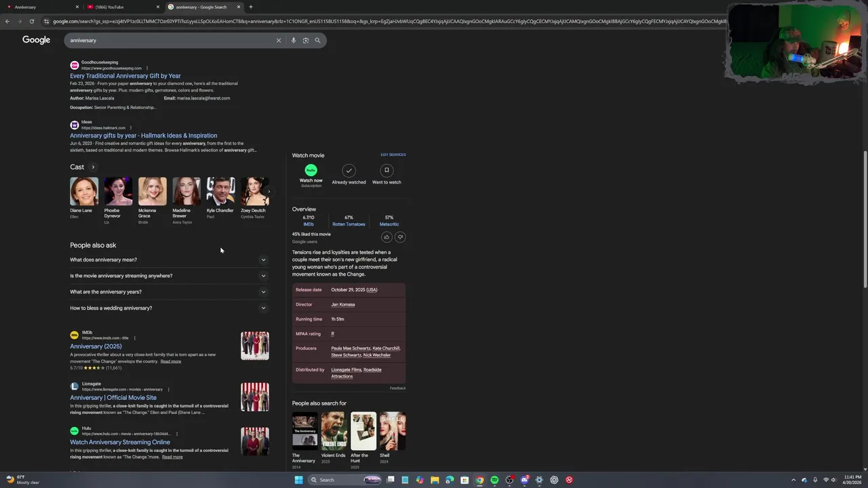Show hidden system tray icons
Image resolution: width=868 pixels, height=488 pixels.
(x=793, y=480)
